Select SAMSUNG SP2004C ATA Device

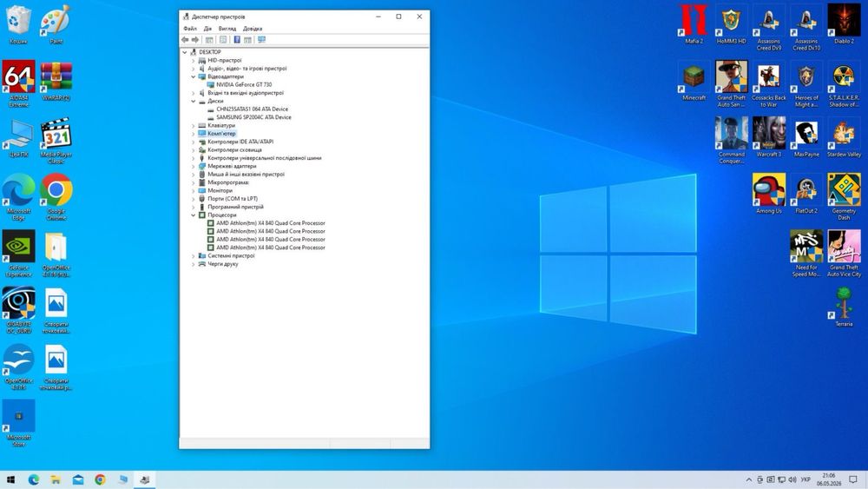pos(253,117)
